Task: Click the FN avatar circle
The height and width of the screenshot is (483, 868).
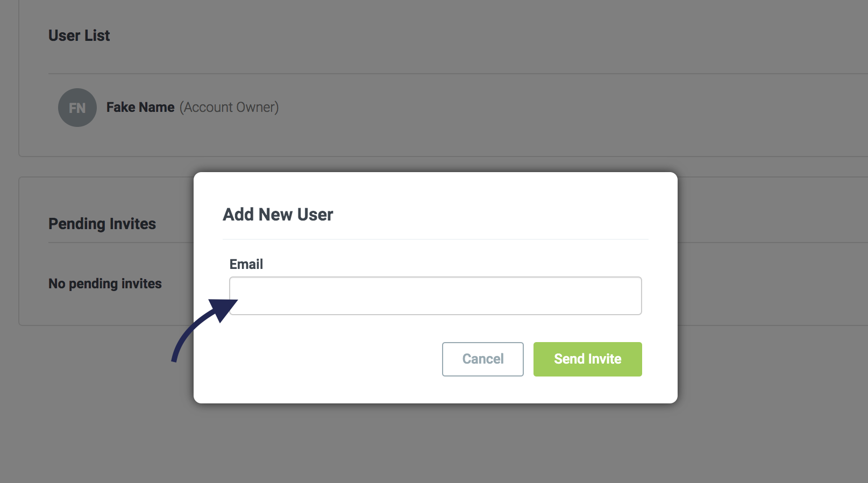Action: tap(77, 108)
